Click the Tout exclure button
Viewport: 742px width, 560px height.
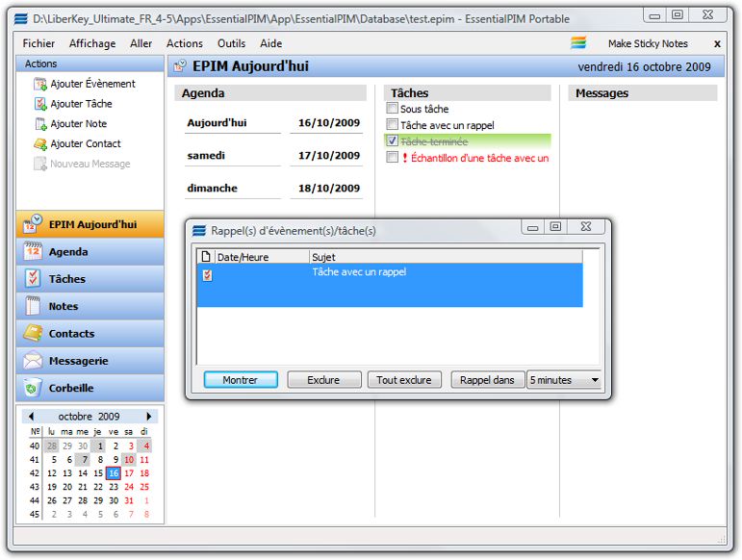pyautogui.click(x=404, y=380)
